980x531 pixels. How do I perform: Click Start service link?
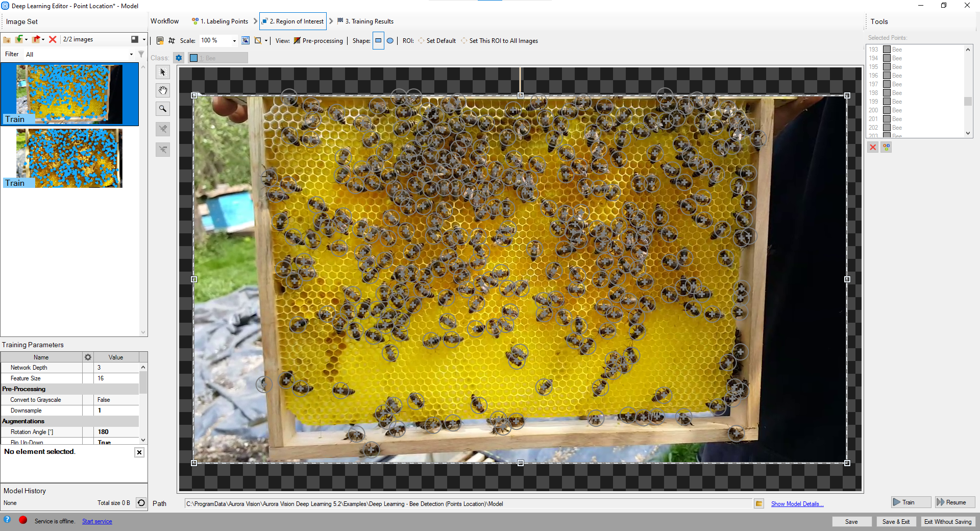(97, 521)
